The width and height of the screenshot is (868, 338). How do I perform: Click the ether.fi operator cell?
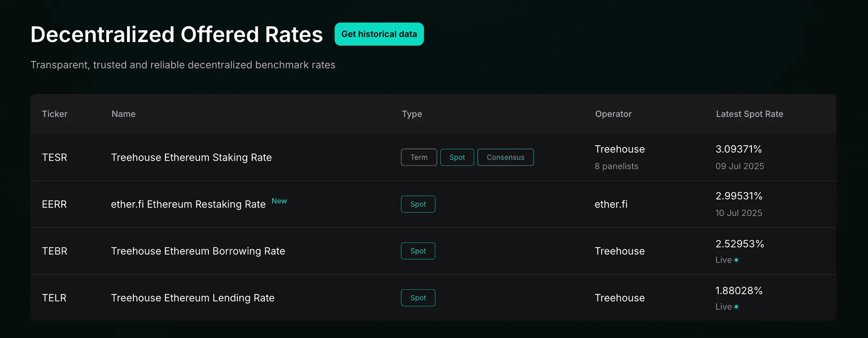[611, 204]
